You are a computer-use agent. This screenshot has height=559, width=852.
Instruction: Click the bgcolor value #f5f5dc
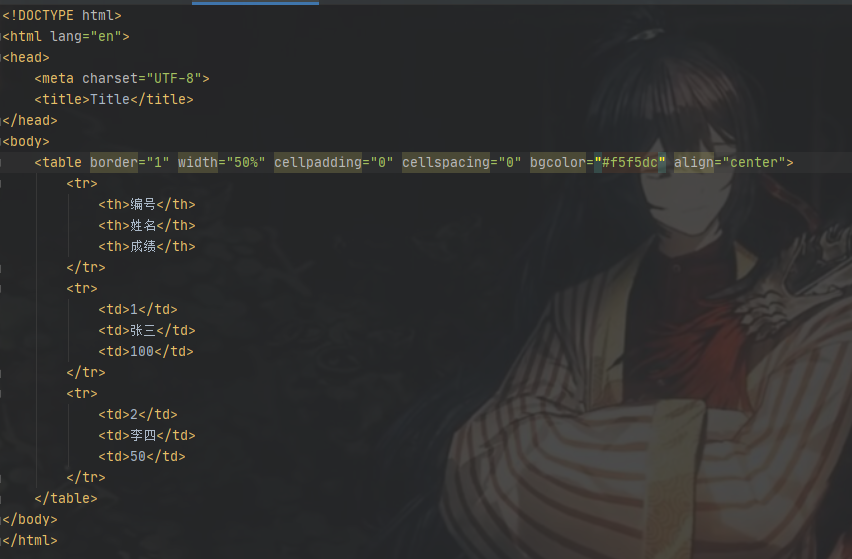pos(630,162)
